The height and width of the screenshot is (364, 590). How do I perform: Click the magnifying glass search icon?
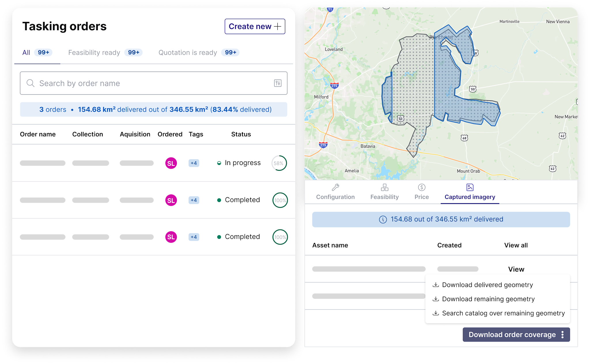(x=31, y=83)
